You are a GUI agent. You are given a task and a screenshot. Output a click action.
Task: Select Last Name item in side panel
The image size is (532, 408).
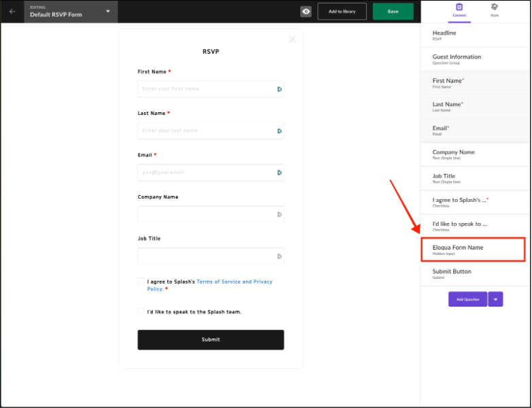[x=475, y=107]
